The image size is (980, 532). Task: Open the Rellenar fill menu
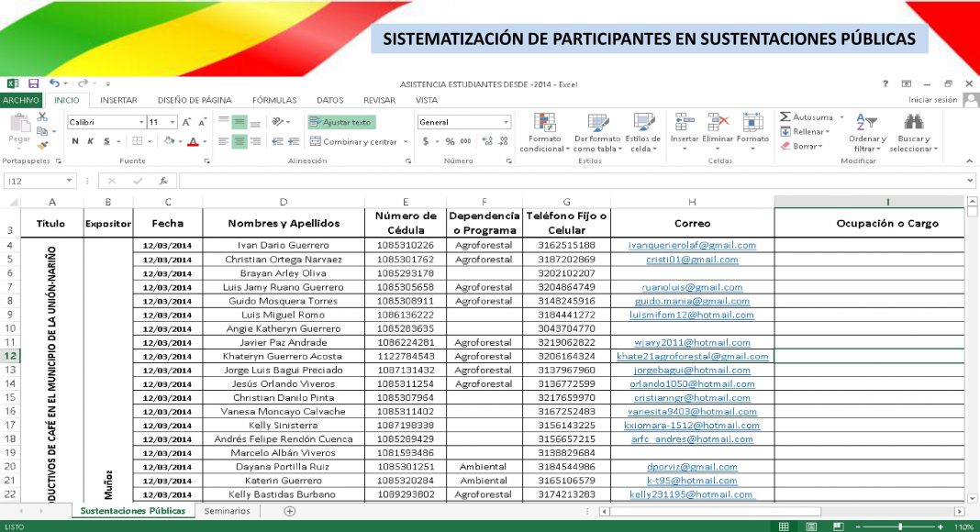click(x=805, y=132)
